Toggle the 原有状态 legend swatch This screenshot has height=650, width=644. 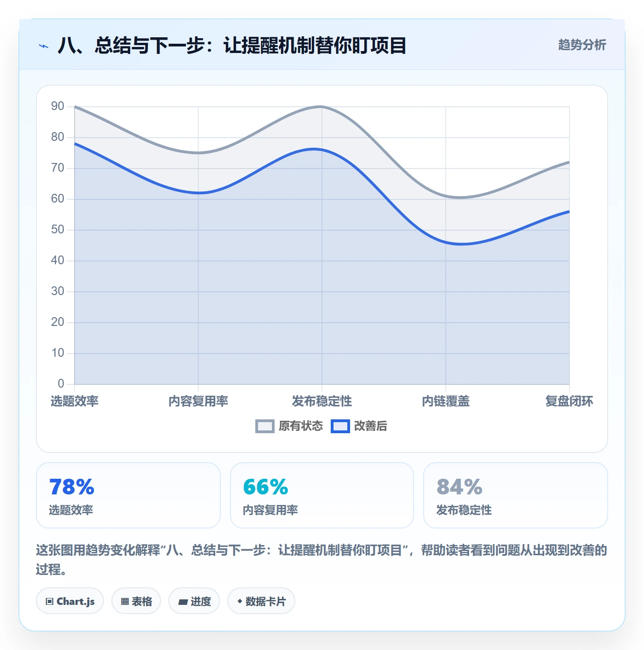click(265, 426)
